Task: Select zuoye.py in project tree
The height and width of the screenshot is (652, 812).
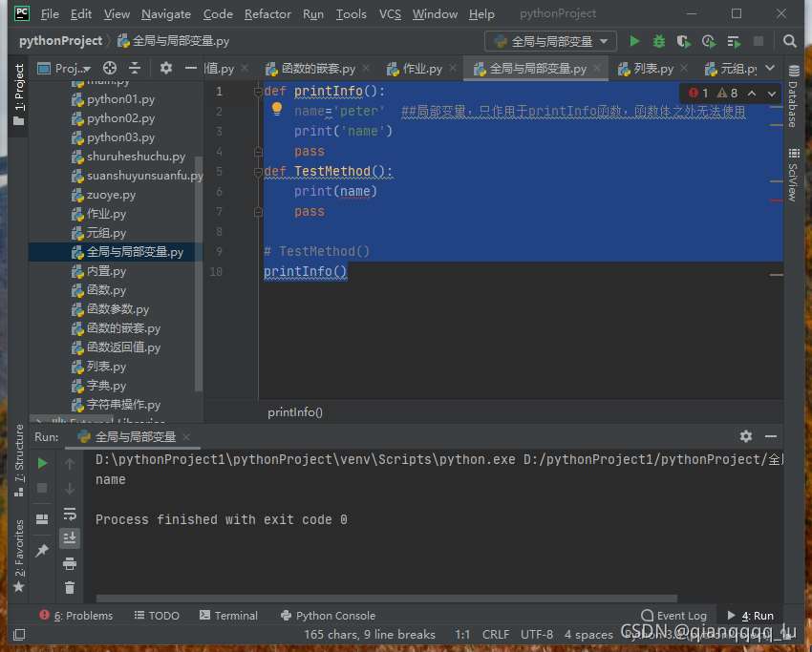Action: tap(111, 195)
